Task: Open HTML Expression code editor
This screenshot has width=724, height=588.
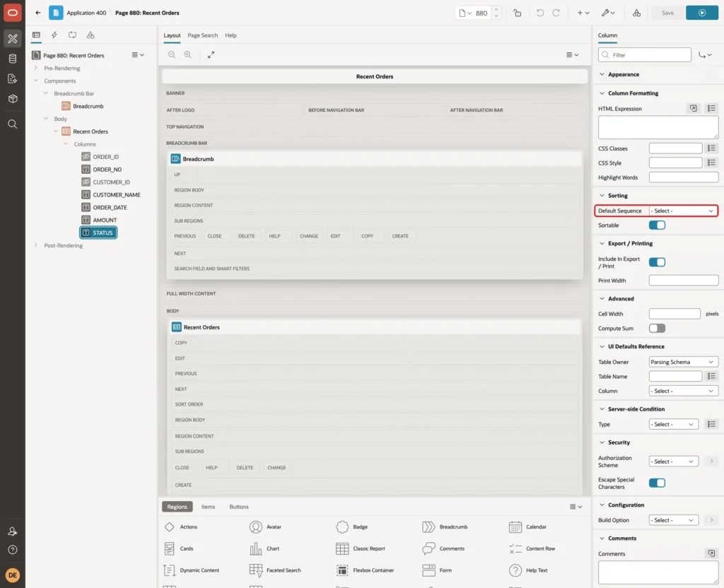Action: click(694, 108)
